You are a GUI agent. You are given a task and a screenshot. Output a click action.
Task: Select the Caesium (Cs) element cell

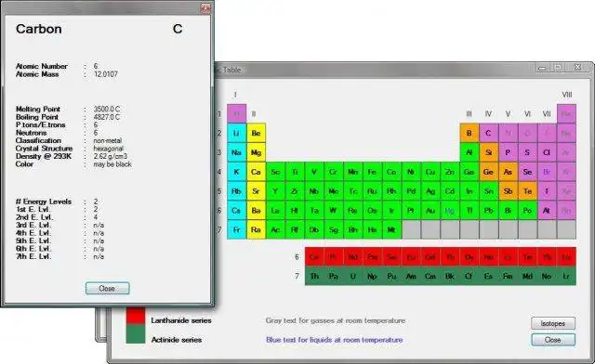pyautogui.click(x=236, y=211)
